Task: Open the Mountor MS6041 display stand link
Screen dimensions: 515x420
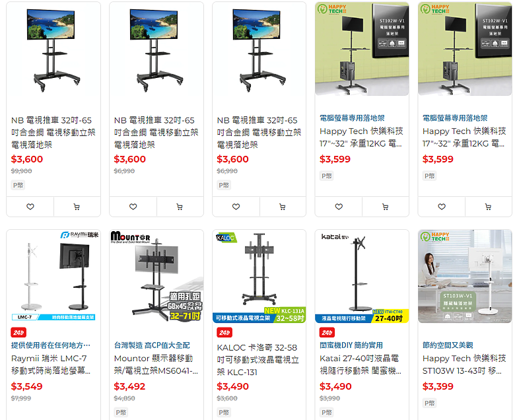Action: click(x=156, y=365)
